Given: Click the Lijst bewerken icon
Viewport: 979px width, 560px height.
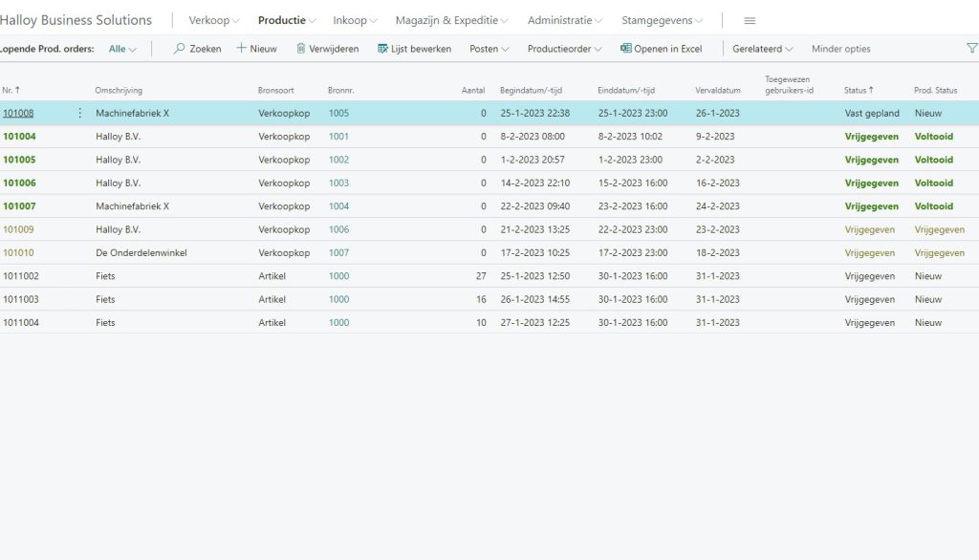Looking at the screenshot, I should pos(382,49).
